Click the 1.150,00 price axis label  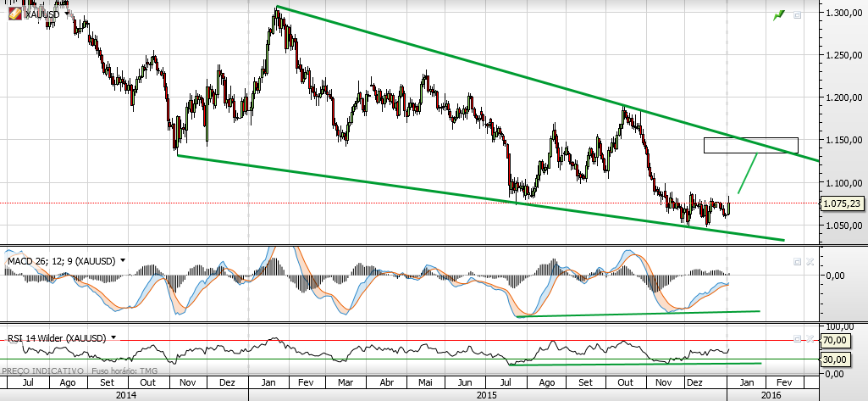tap(843, 140)
